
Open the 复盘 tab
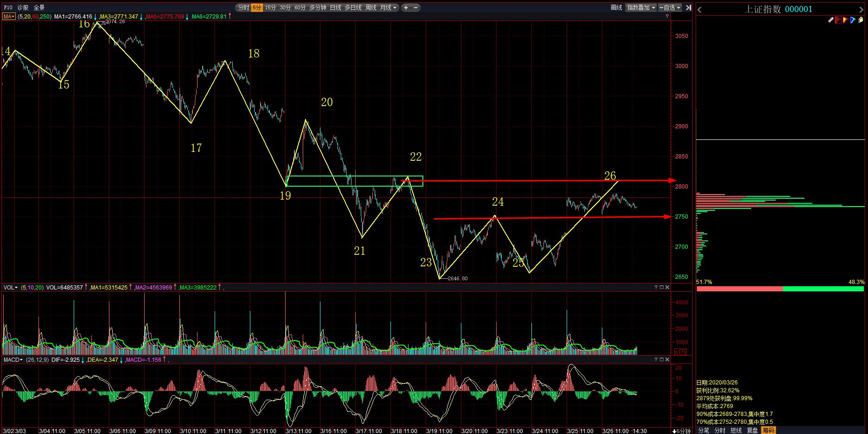tap(752, 430)
